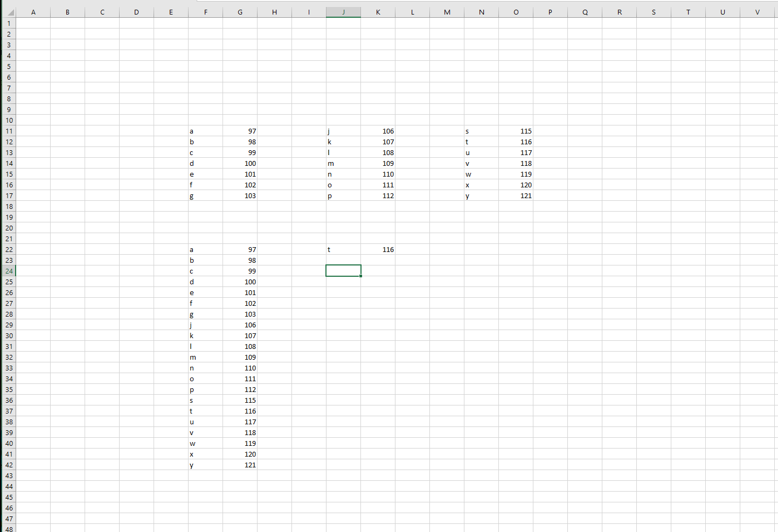Select column V header
Image resolution: width=778 pixels, height=532 pixels.
(758, 12)
